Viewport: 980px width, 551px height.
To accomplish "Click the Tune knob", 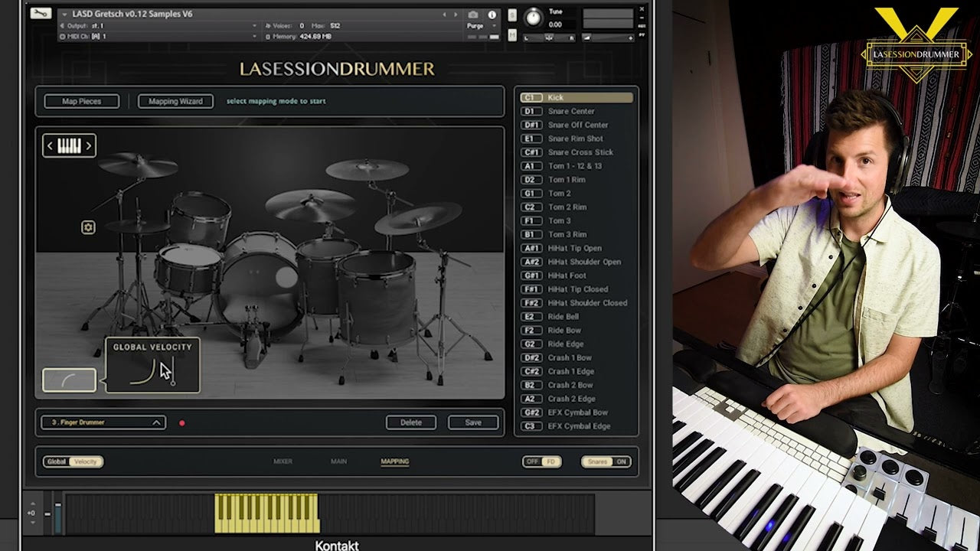I will coord(532,17).
